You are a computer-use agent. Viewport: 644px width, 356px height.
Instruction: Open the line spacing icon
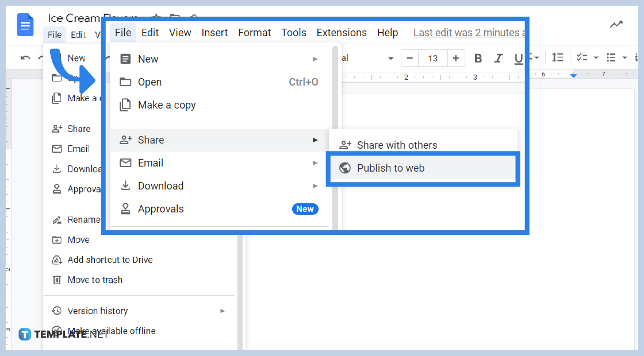click(x=557, y=57)
